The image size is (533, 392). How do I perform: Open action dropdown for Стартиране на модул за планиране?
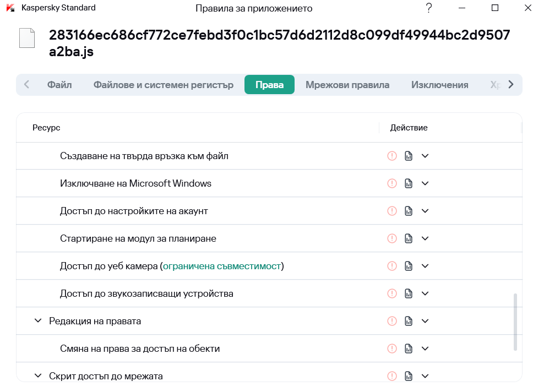(425, 238)
